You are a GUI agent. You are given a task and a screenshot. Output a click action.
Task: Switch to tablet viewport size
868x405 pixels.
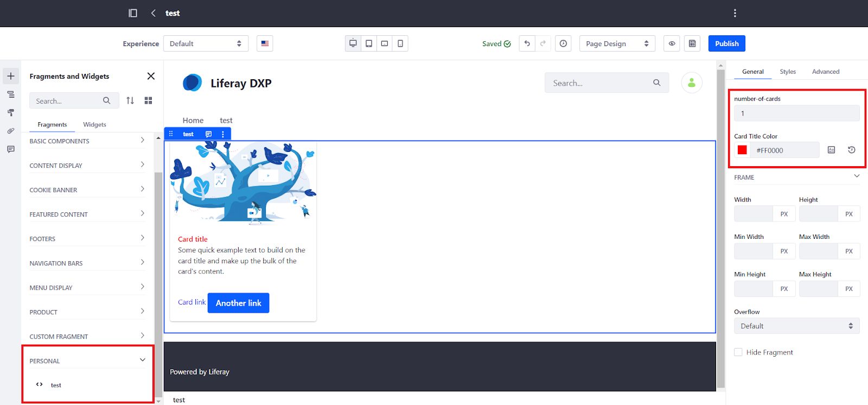click(x=369, y=43)
